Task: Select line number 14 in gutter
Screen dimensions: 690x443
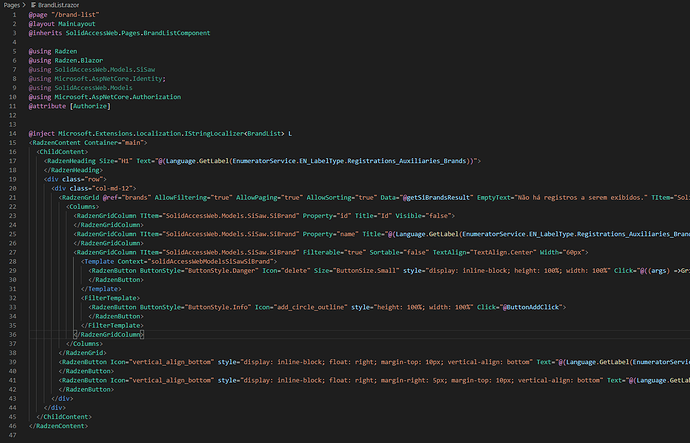Action: [12, 133]
